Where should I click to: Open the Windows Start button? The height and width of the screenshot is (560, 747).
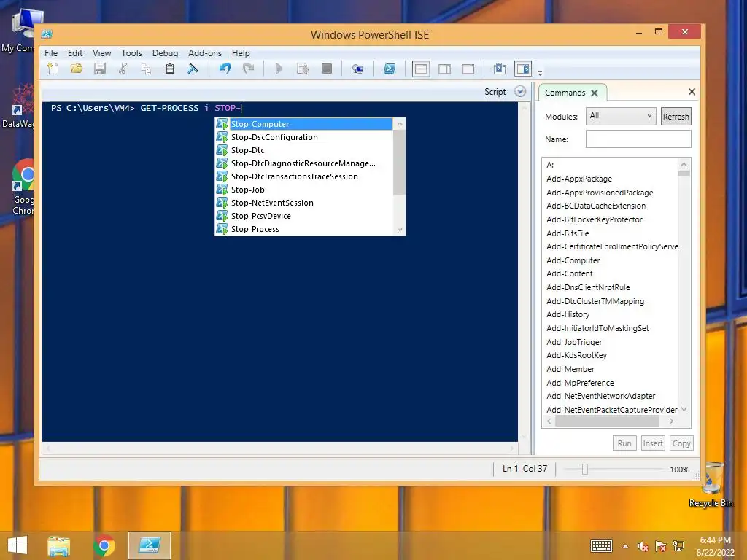tap(18, 545)
